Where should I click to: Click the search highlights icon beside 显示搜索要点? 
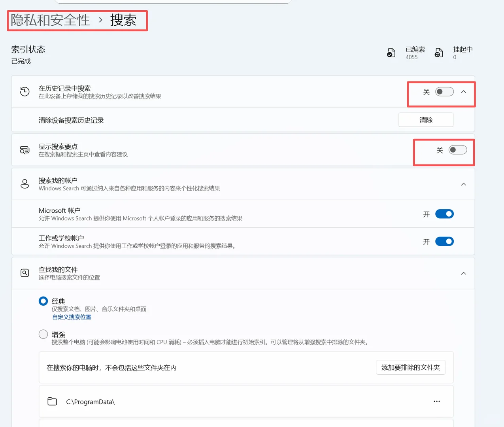25,150
